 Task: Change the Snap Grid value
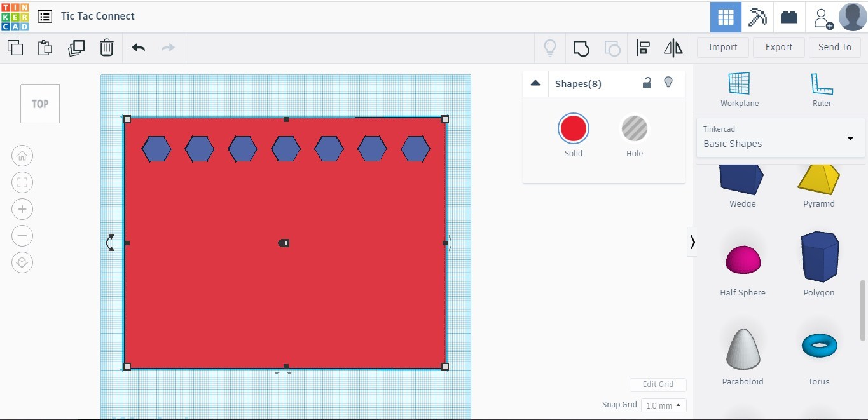tap(663, 405)
